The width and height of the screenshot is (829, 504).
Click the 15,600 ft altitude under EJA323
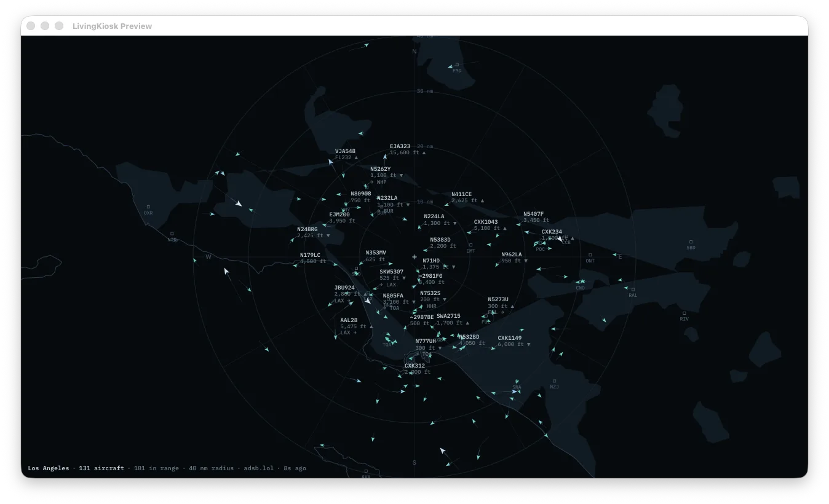point(404,152)
